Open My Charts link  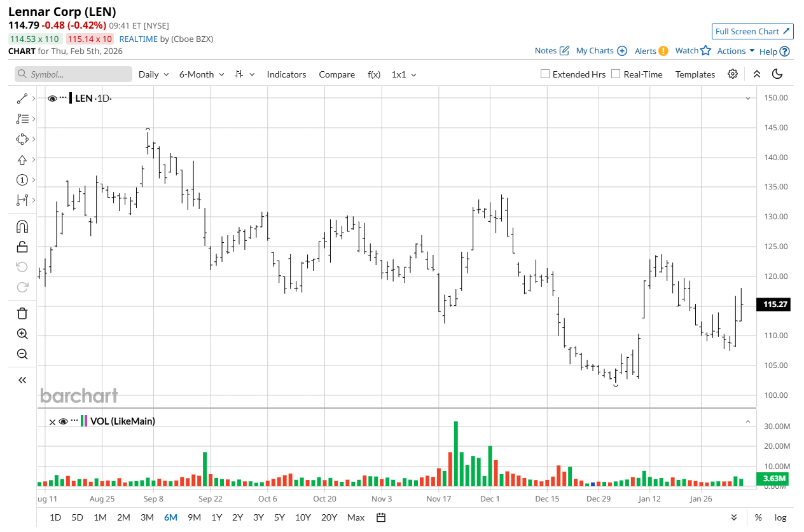[602, 51]
